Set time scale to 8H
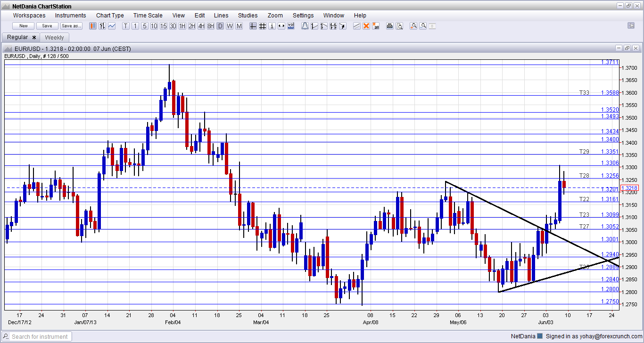Screen dimensions: 644x343 pyautogui.click(x=210, y=26)
